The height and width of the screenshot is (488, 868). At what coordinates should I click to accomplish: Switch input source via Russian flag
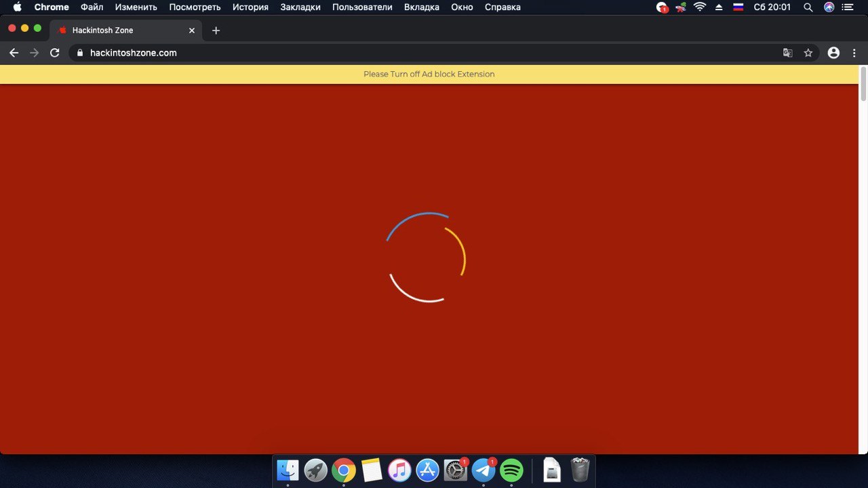click(x=738, y=7)
